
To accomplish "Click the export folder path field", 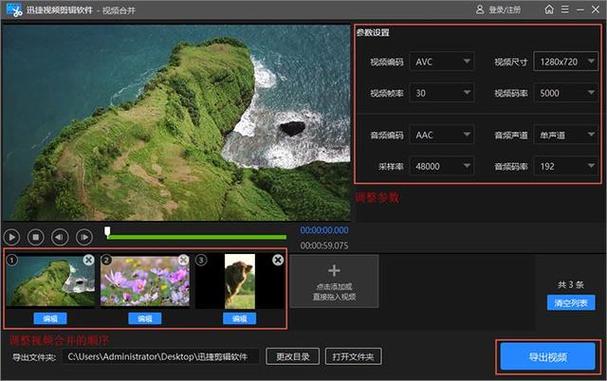I will coord(161,356).
